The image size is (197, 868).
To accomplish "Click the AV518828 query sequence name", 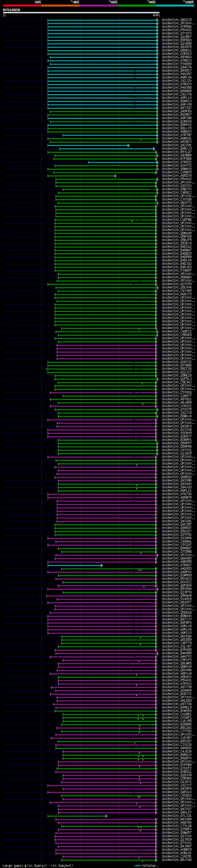I will click(11, 10).
